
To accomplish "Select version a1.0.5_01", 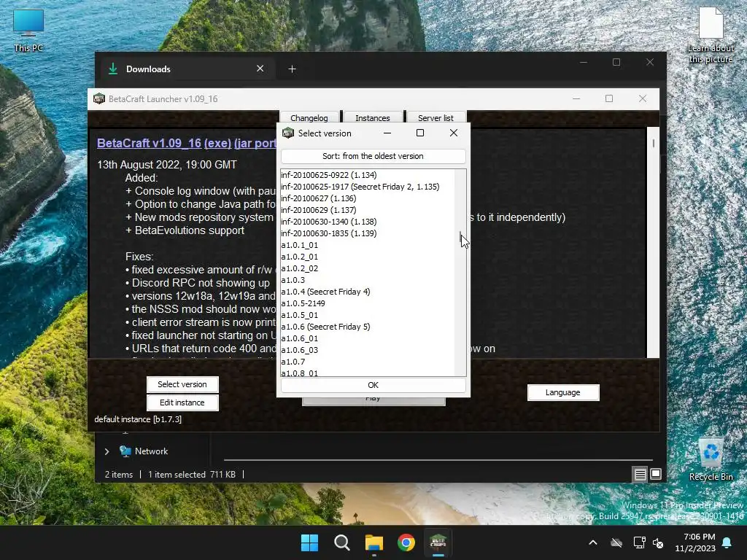I will [x=368, y=315].
